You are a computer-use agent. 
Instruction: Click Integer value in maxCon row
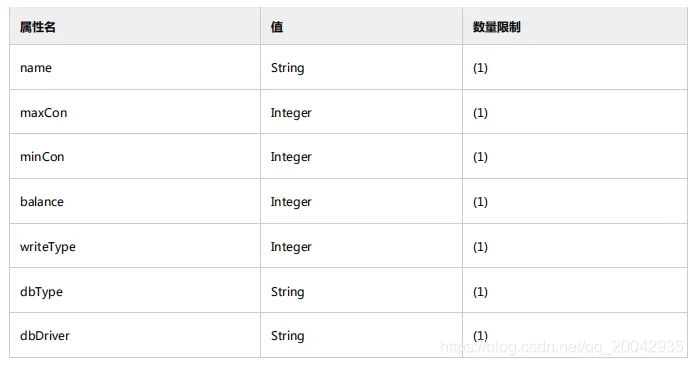[x=291, y=113]
